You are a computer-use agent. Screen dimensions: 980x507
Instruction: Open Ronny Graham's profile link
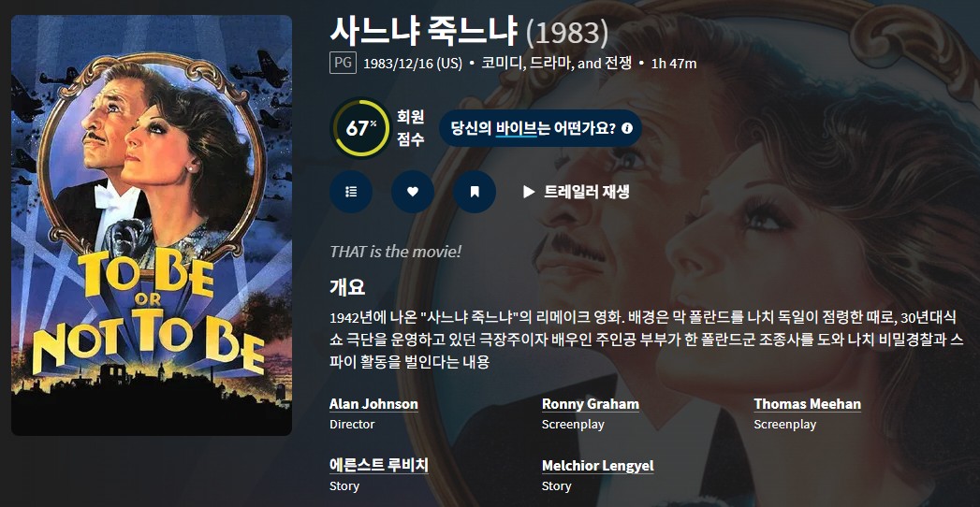click(590, 404)
